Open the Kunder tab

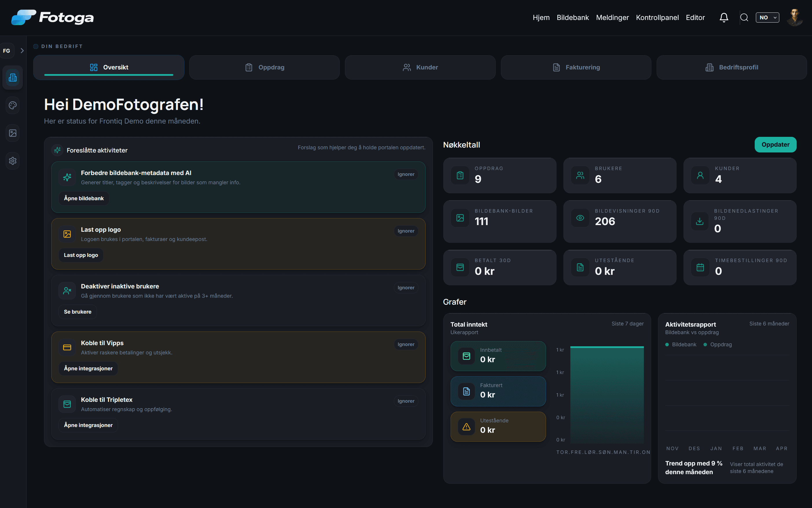[x=420, y=67]
